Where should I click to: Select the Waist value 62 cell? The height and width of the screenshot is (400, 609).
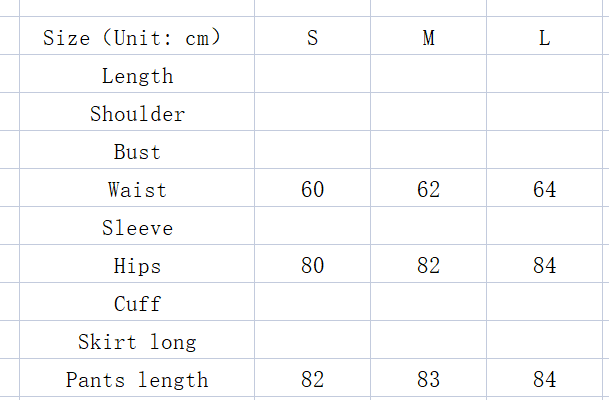coord(428,190)
